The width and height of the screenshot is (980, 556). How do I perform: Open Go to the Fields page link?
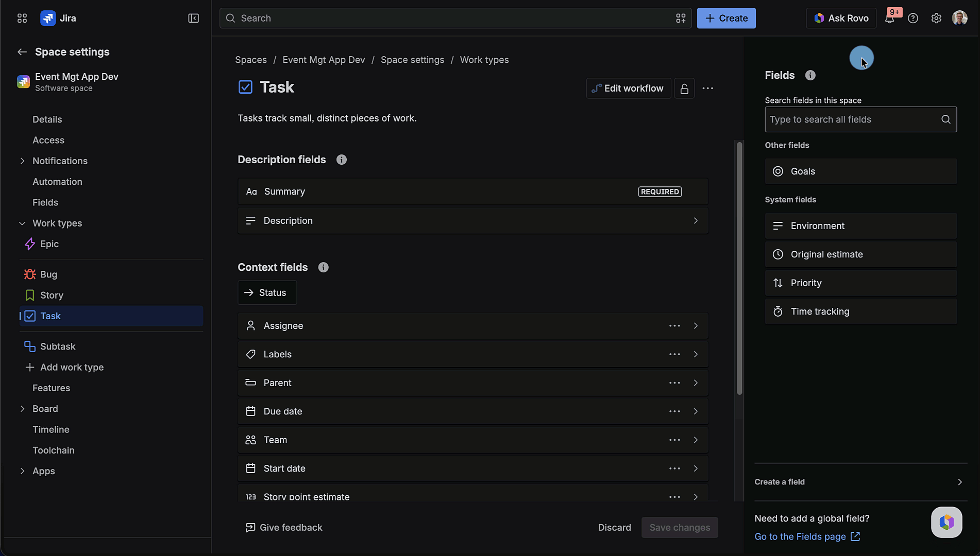[x=807, y=536]
